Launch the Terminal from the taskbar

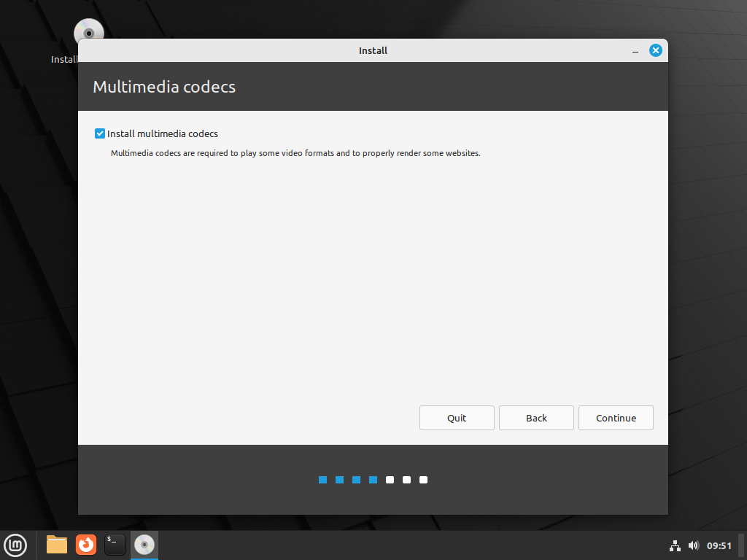pos(115,545)
